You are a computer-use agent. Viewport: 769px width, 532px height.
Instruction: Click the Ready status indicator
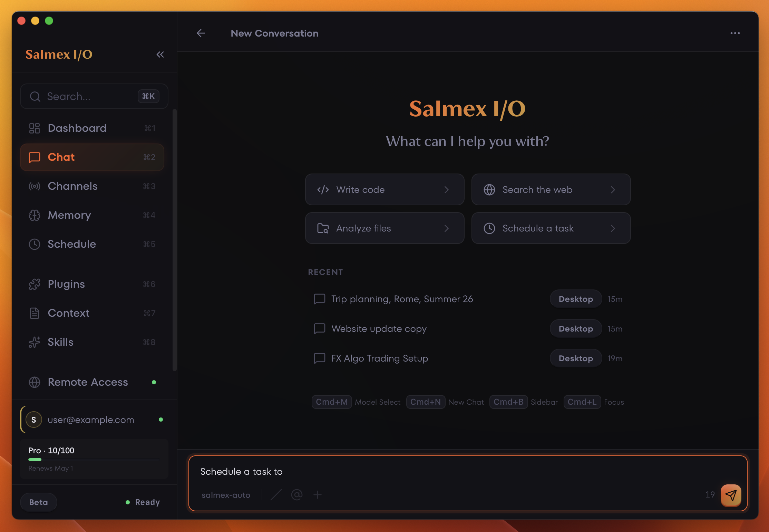coord(143,502)
